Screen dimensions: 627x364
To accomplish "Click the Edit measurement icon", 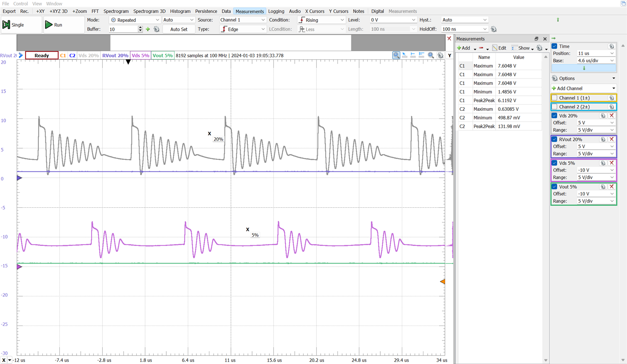I will click(499, 48).
